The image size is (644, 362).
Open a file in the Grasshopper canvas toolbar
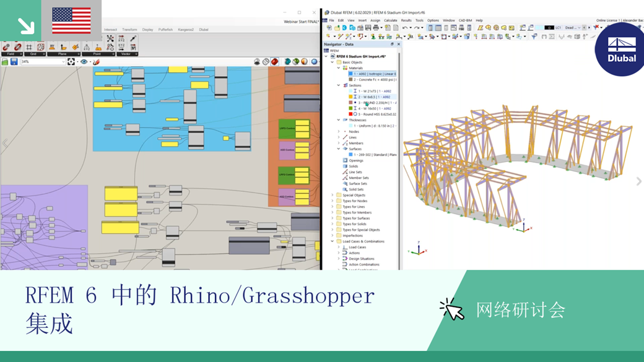(5, 61)
